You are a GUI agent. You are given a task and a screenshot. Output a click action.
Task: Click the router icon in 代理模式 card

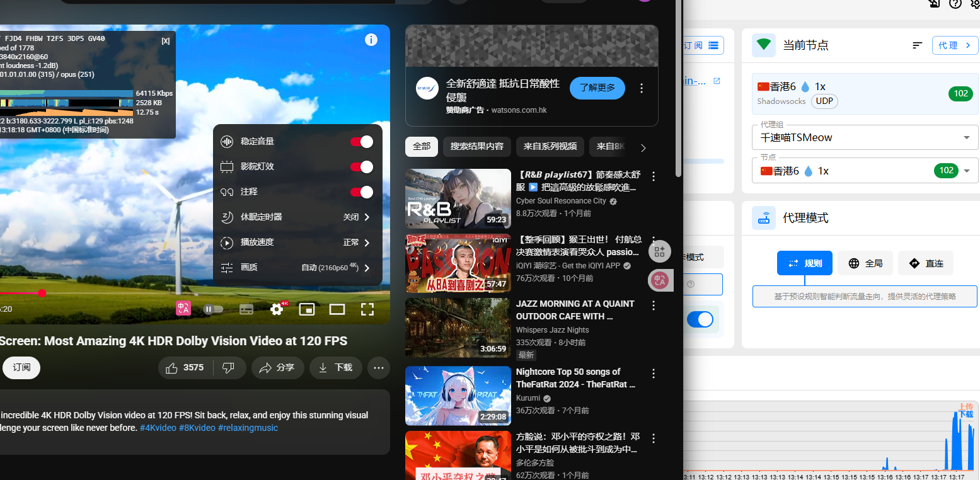pyautogui.click(x=764, y=218)
